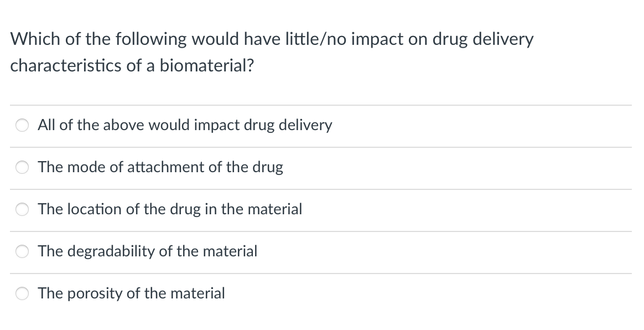The image size is (644, 330).
Task: Click the word 'attachment' in the second option
Action: tap(166, 167)
